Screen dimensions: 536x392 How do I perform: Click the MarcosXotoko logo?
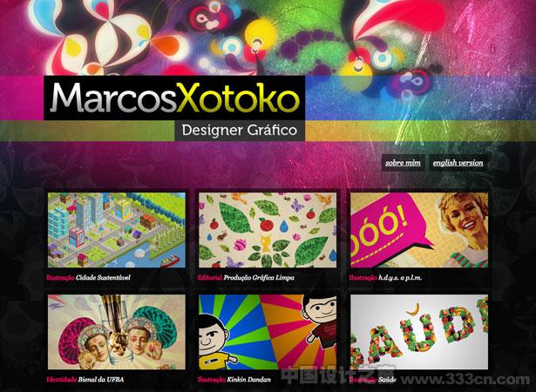tap(174, 98)
